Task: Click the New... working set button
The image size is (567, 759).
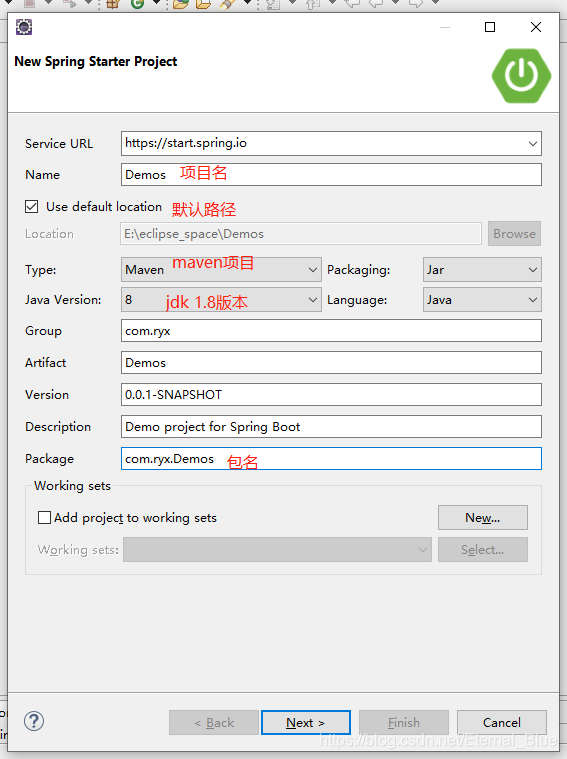Action: 483,517
